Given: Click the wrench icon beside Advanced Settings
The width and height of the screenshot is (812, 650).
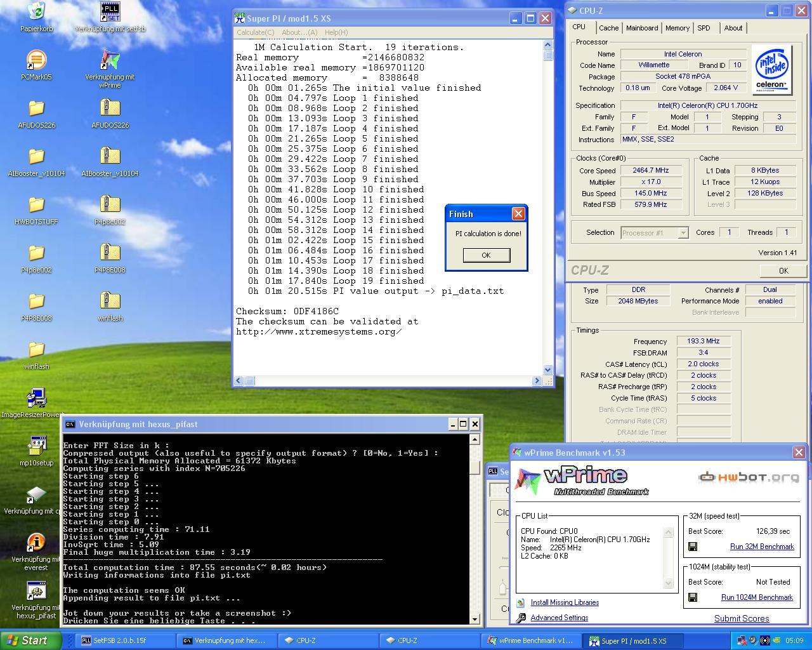Looking at the screenshot, I should click(521, 618).
